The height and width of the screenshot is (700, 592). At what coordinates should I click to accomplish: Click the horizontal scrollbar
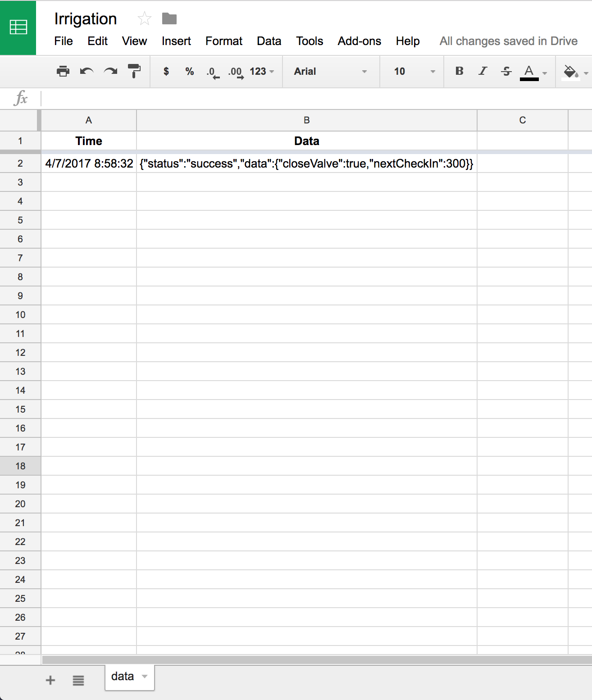(317, 660)
